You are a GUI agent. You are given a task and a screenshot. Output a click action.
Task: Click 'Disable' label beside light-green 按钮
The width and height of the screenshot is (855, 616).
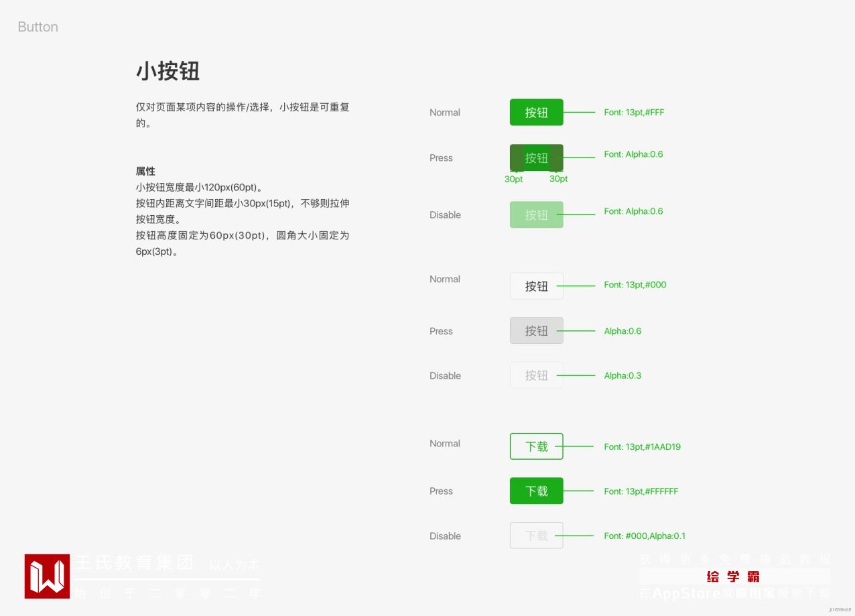445,215
